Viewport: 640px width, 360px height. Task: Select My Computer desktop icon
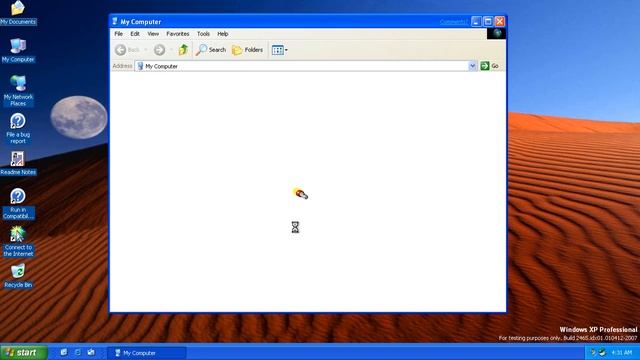[x=18, y=51]
